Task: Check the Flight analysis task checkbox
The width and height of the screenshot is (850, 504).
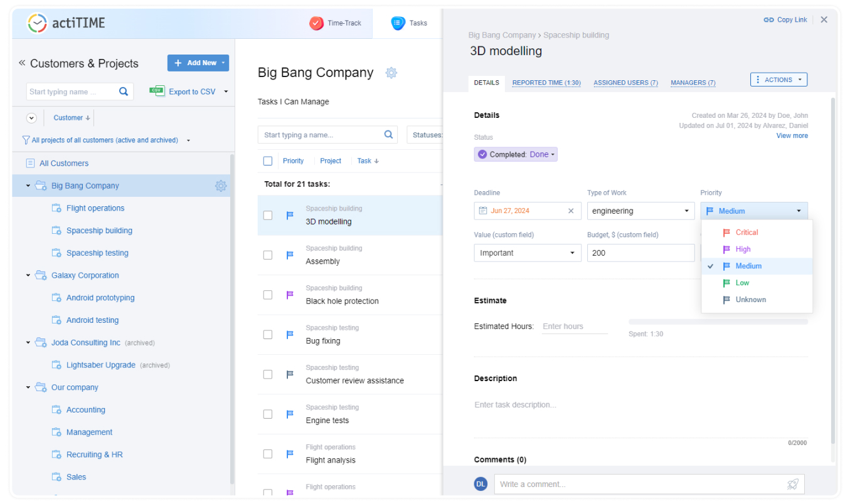Action: tap(268, 454)
